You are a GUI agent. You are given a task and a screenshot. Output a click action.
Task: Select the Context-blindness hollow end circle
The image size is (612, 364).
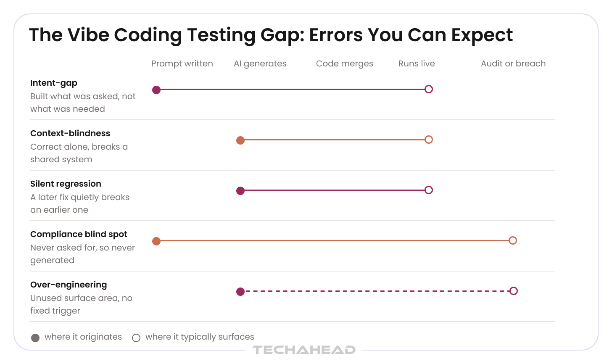point(429,140)
